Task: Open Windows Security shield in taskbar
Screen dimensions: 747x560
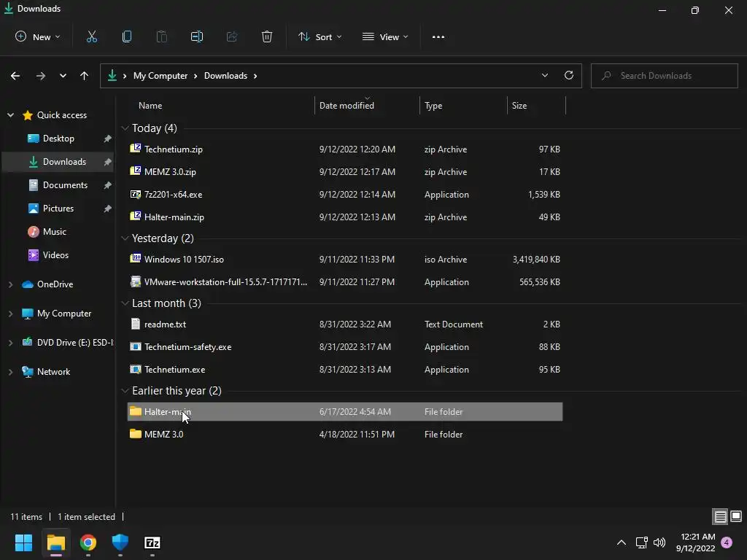Action: pyautogui.click(x=120, y=542)
